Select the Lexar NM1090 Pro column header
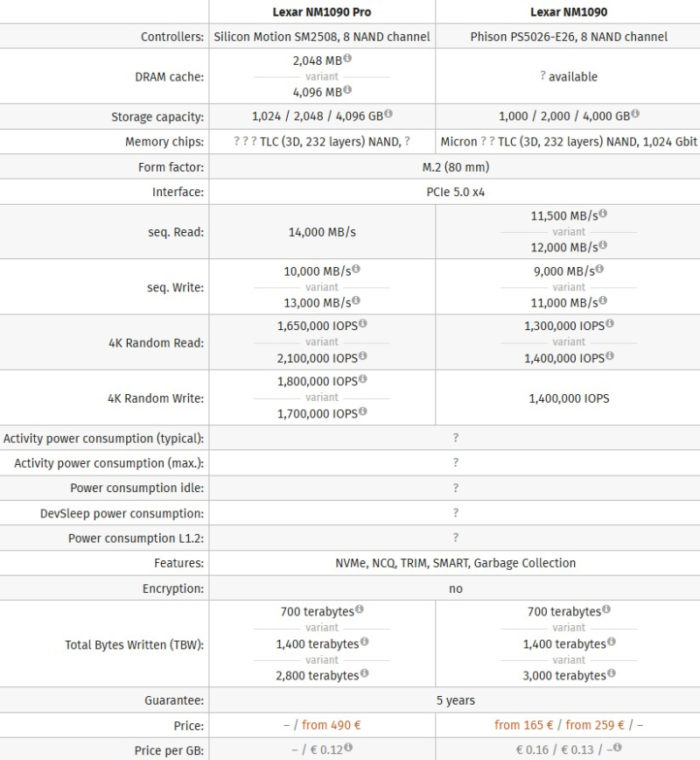700x760 pixels. click(x=322, y=12)
